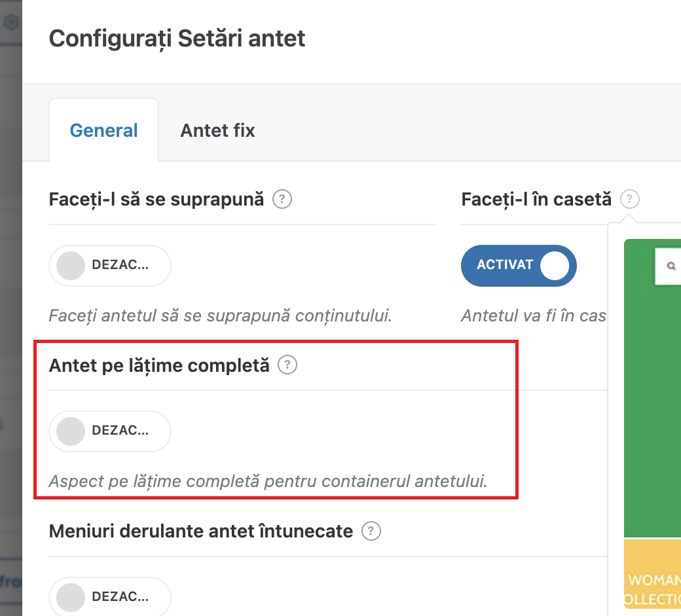Open help tooltip for Faceți-l în casetă
Viewport: 681px width, 616px height.
click(629, 199)
